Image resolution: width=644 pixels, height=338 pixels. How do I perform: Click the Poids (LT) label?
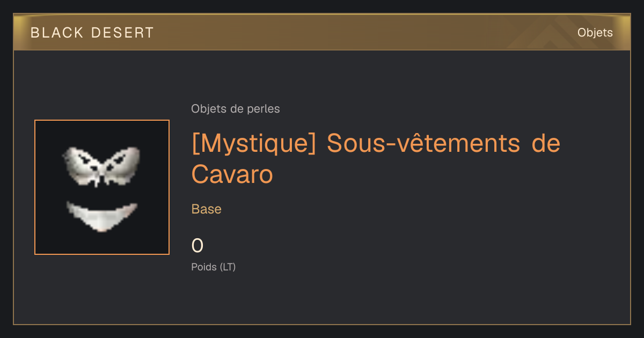214,267
